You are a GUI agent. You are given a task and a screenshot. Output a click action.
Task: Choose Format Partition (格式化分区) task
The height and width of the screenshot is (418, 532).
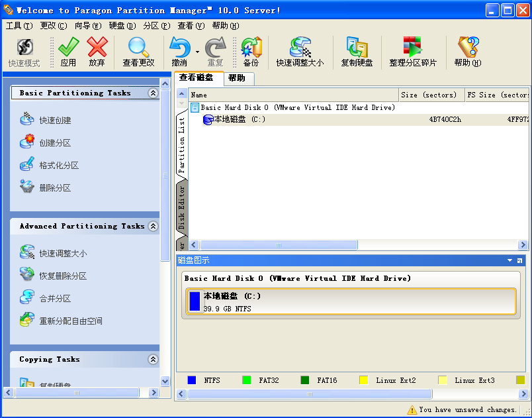coord(49,166)
